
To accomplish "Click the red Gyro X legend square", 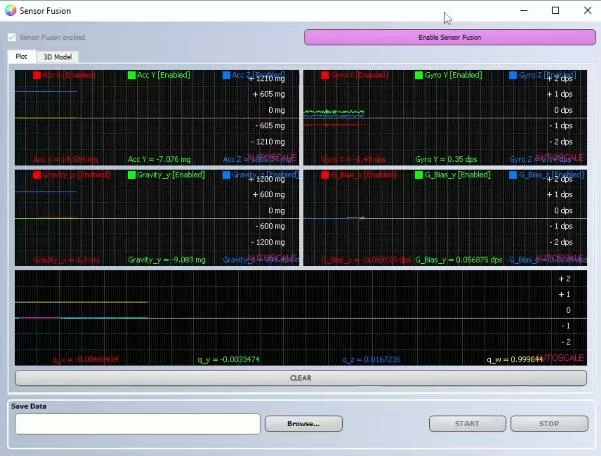I will 325,75.
